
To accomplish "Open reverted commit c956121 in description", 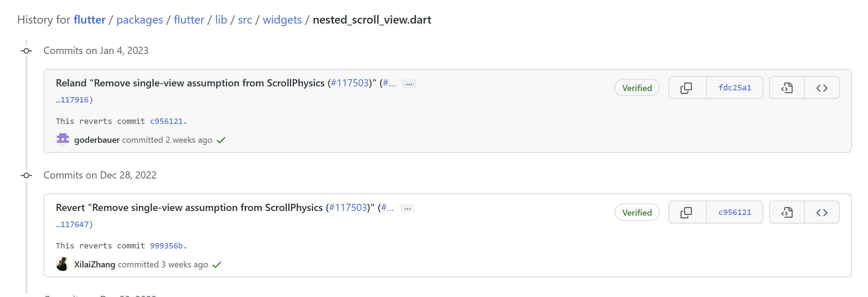I will 166,121.
